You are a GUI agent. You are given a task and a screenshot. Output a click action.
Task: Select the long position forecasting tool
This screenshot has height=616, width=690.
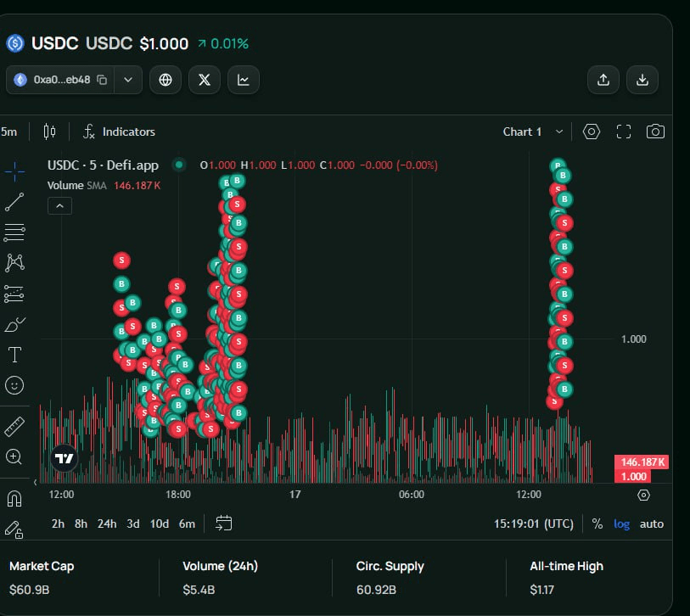(x=14, y=294)
